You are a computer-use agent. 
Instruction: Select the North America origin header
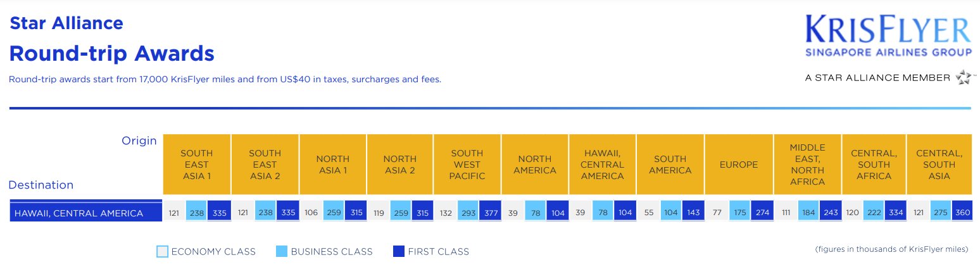[x=535, y=165]
